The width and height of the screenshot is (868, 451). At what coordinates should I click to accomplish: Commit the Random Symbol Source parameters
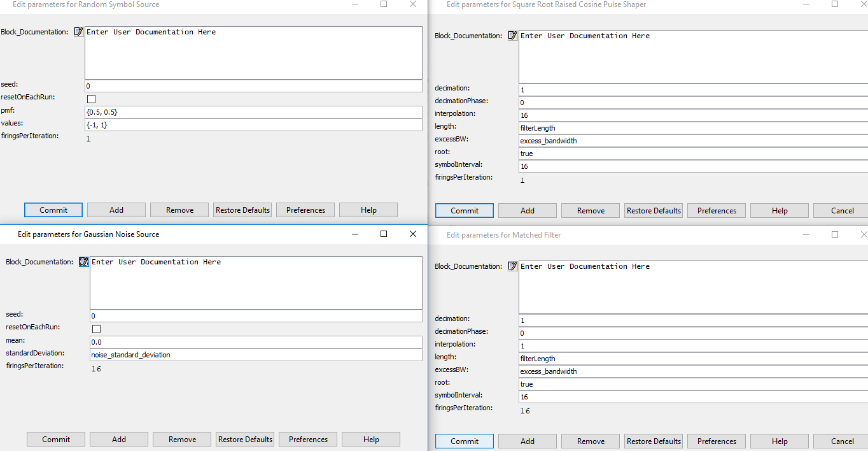(53, 210)
